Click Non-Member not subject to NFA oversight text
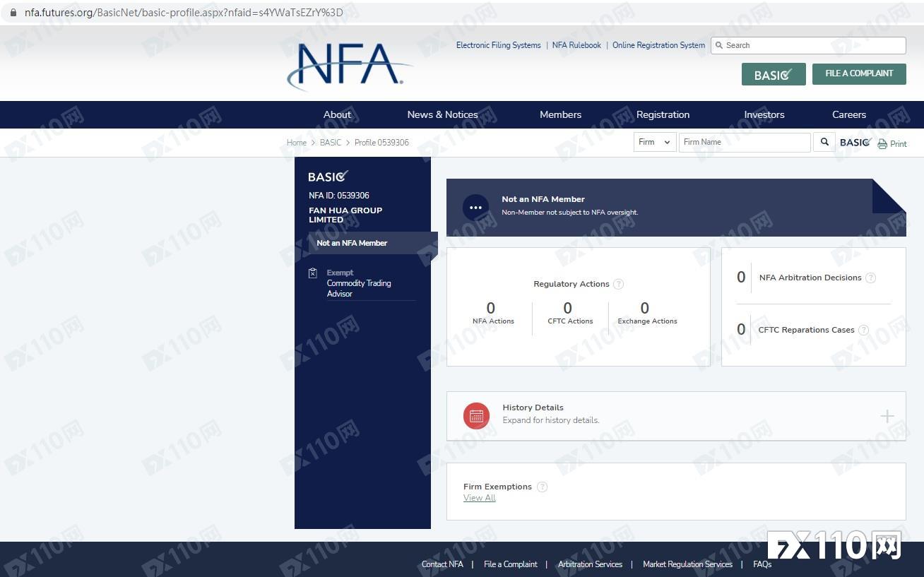Image resolution: width=924 pixels, height=577 pixels. (569, 212)
